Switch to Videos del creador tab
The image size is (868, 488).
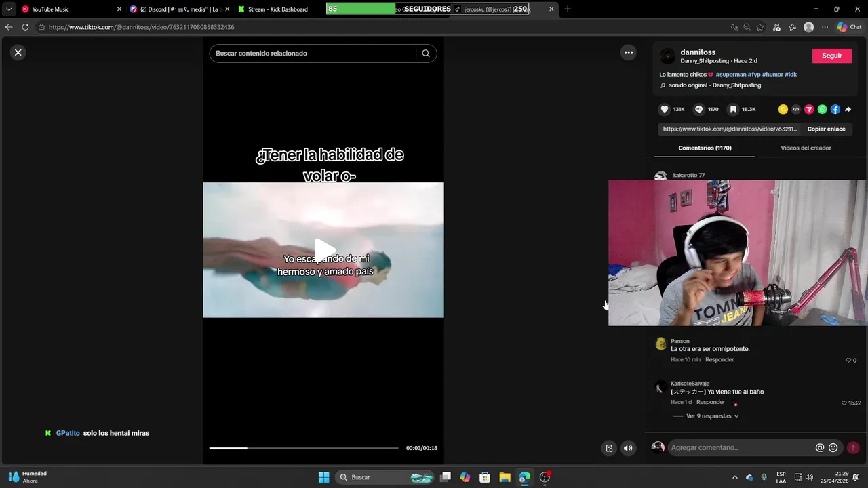(806, 148)
